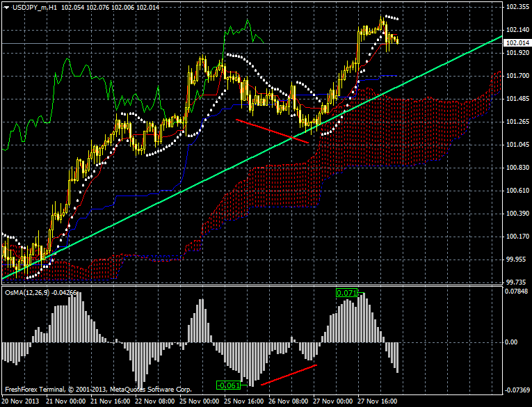This screenshot has width=532, height=407.
Task: Click the 101.045 price scale label
Action: [x=515, y=145]
